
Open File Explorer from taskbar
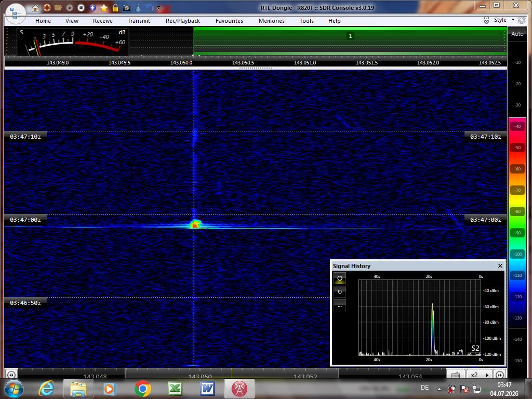click(78, 389)
